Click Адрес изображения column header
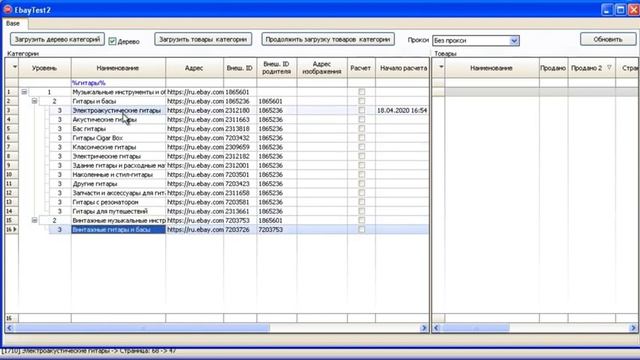The image size is (640, 360). [322, 68]
